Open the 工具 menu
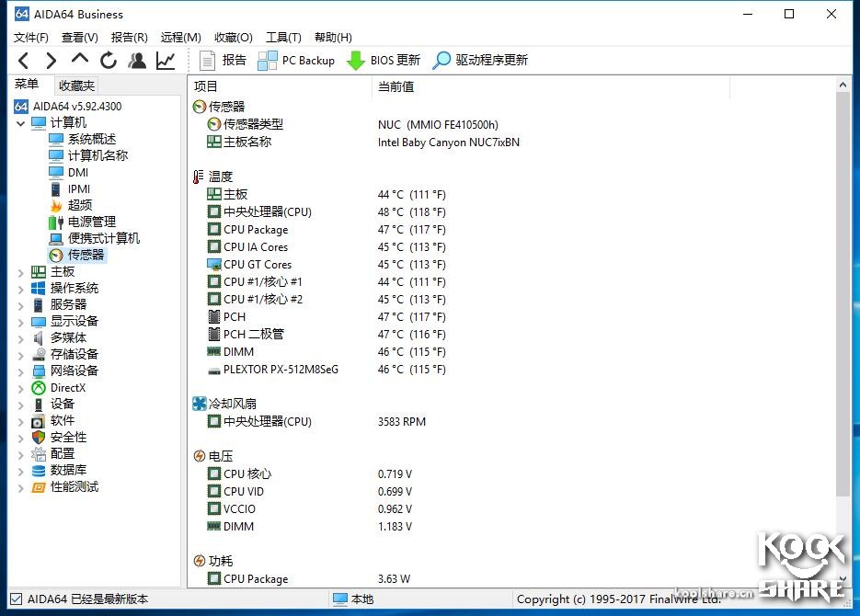The width and height of the screenshot is (860, 616). coord(282,37)
